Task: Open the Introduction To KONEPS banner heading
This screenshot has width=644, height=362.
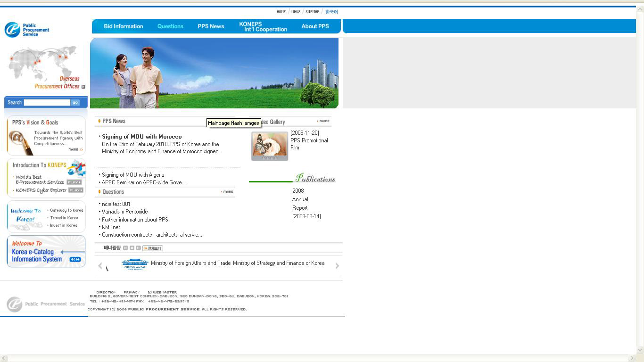Action: click(x=40, y=165)
